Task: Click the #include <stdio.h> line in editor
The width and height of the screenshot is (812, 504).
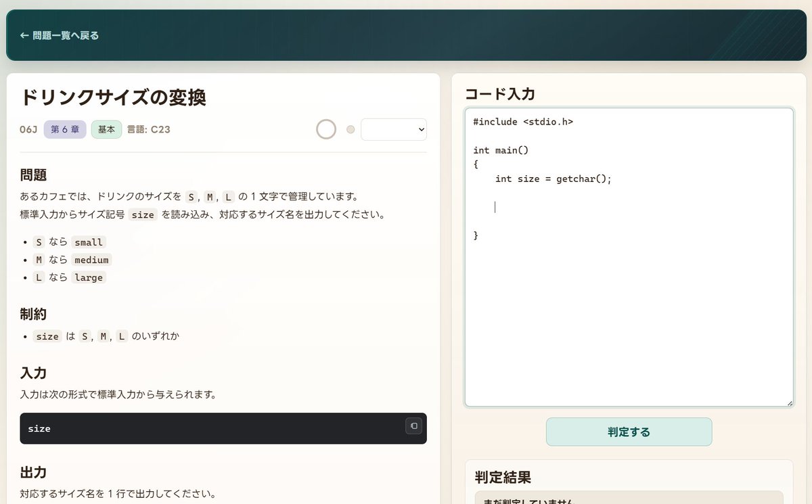Action: click(523, 122)
